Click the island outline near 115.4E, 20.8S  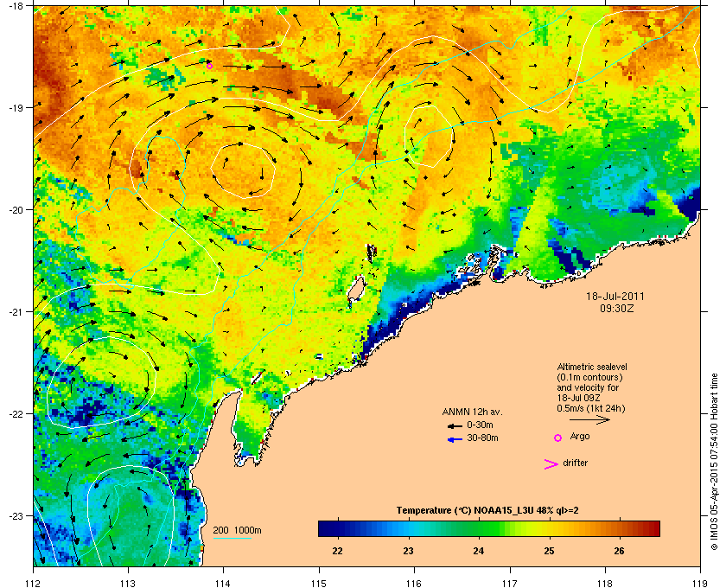pyautogui.click(x=355, y=289)
